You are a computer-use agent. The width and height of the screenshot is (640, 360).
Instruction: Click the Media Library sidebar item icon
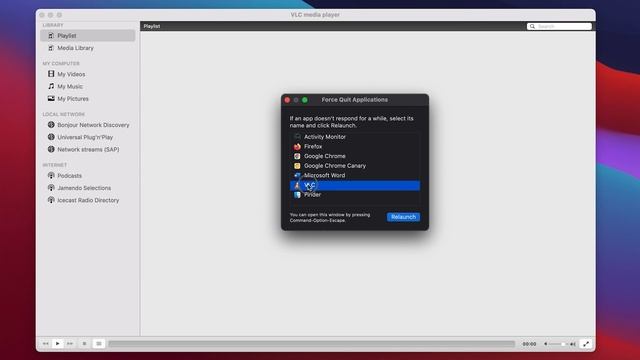(x=51, y=48)
